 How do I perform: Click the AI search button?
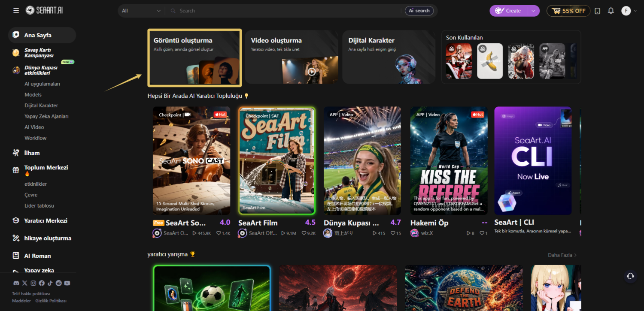tap(419, 11)
